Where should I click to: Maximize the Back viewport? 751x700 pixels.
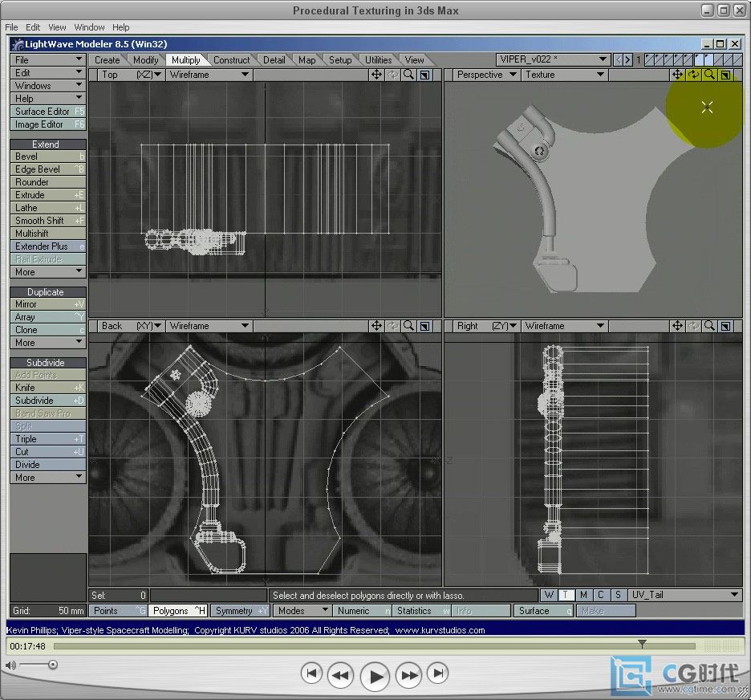click(x=424, y=326)
